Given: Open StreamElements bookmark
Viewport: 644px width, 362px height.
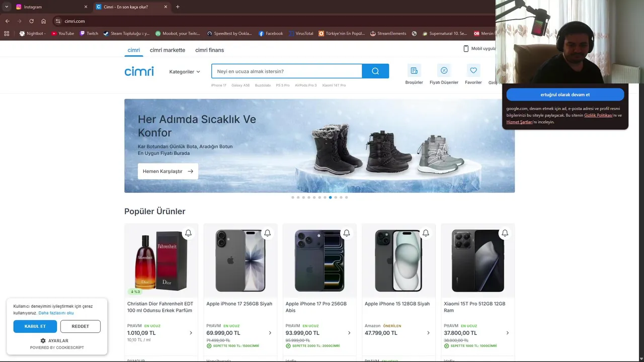Looking at the screenshot, I should coord(388,34).
